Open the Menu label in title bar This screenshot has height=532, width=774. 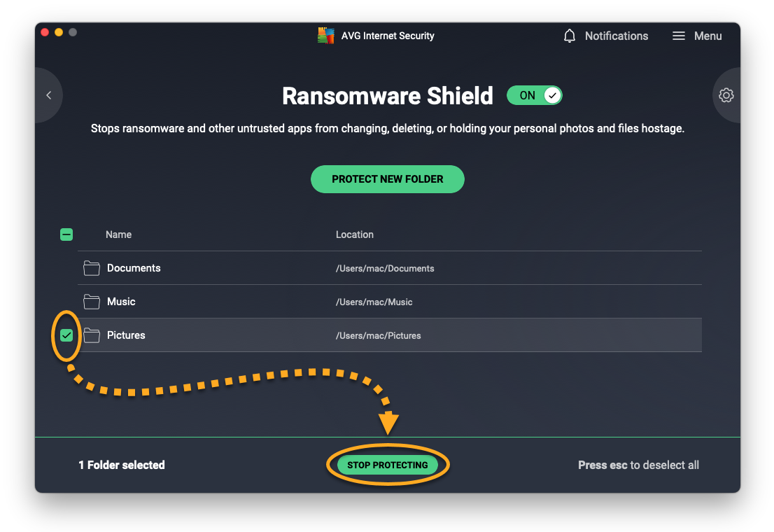click(708, 36)
